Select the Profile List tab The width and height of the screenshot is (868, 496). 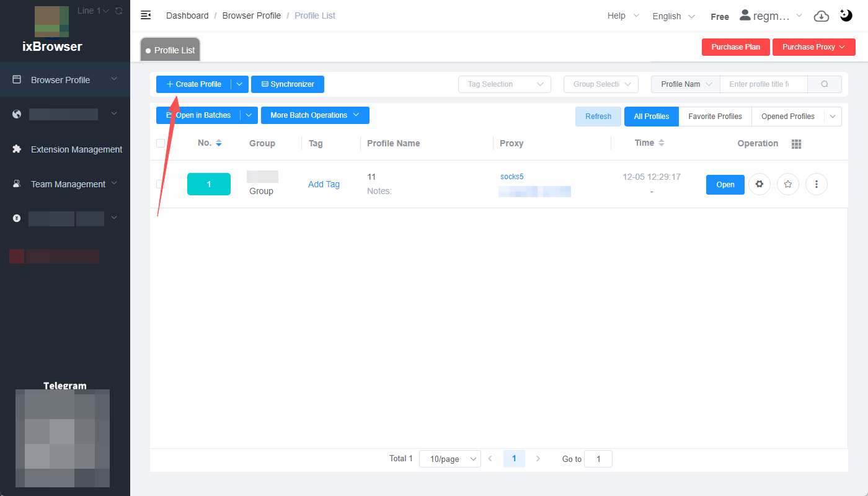click(170, 50)
